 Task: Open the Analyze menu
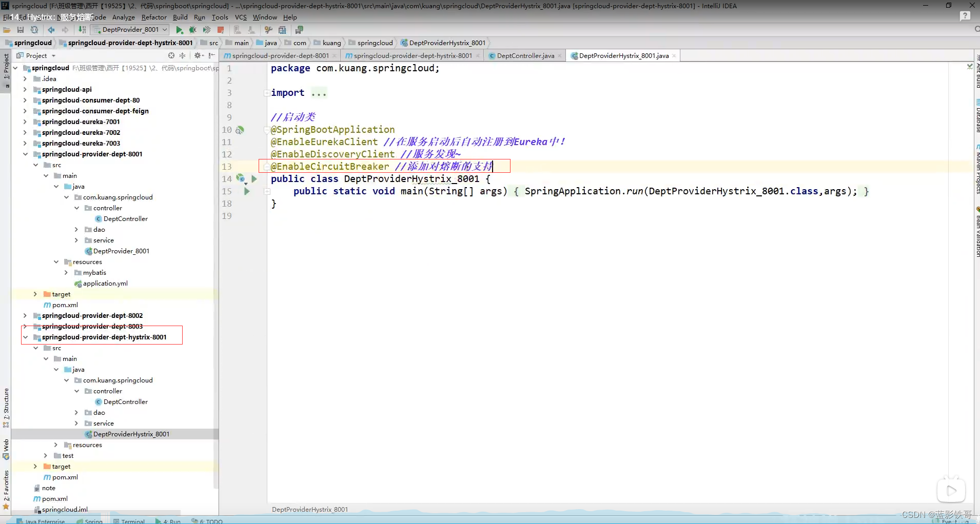(124, 17)
